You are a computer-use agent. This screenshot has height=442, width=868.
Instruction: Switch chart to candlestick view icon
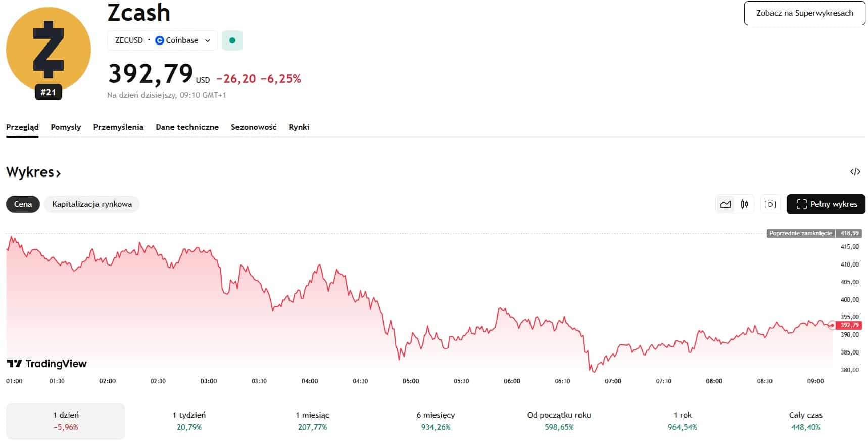(x=744, y=204)
